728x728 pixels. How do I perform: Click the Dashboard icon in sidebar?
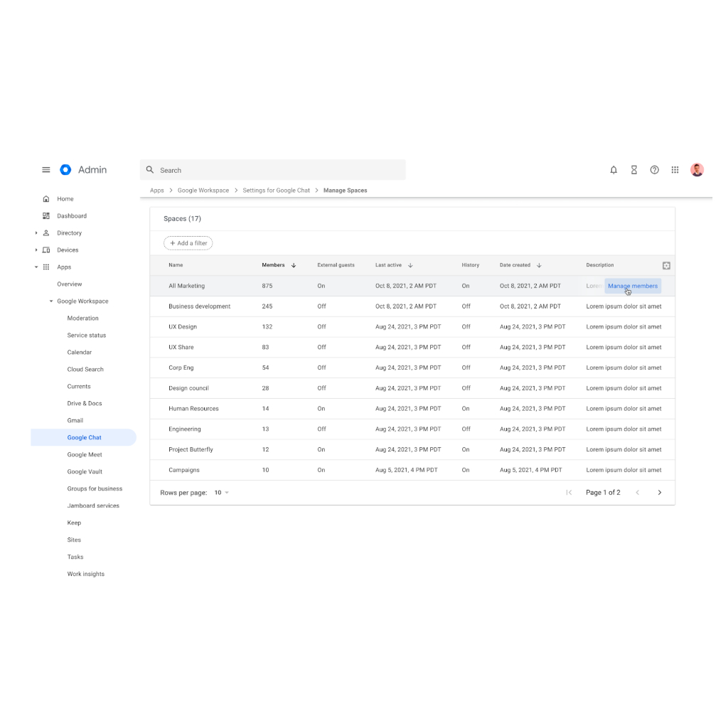46,216
